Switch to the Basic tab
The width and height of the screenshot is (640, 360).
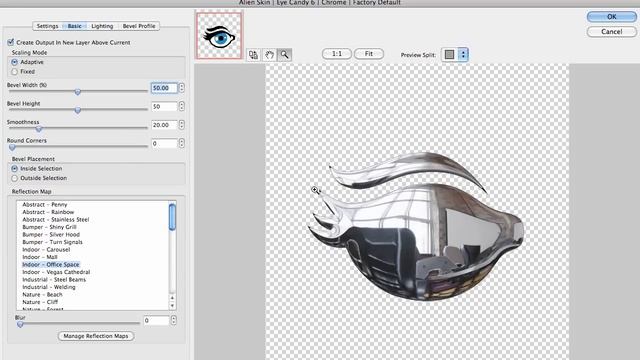click(x=74, y=26)
